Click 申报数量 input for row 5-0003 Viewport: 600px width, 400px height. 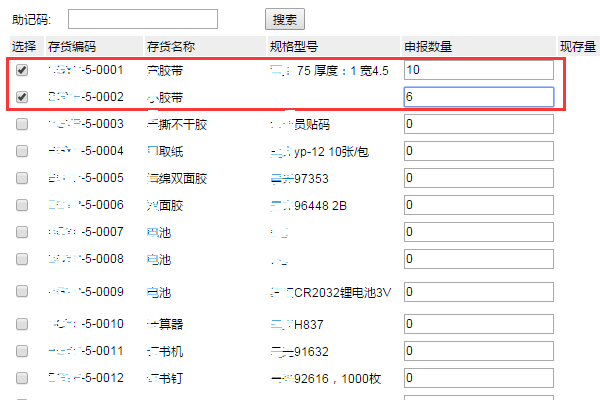pyautogui.click(x=478, y=124)
